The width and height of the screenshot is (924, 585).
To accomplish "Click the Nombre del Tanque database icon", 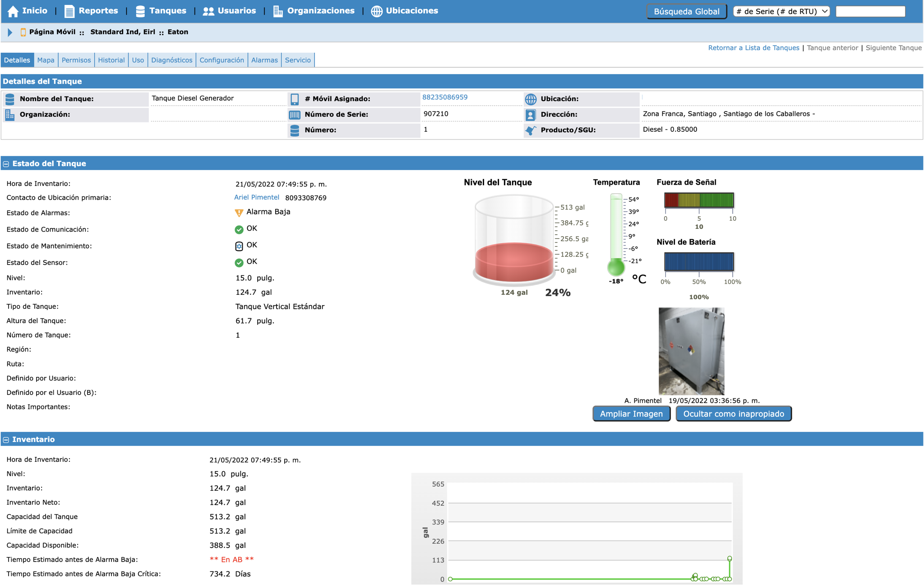I will click(10, 99).
